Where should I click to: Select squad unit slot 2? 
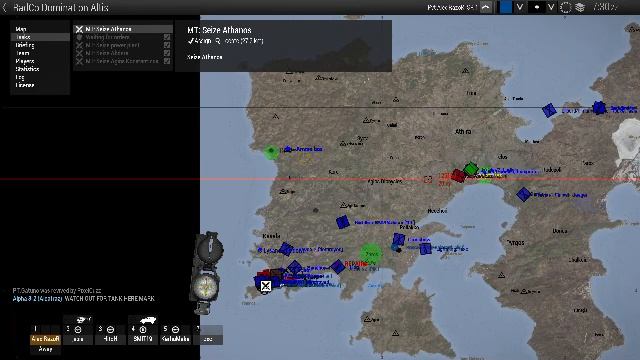click(78, 334)
